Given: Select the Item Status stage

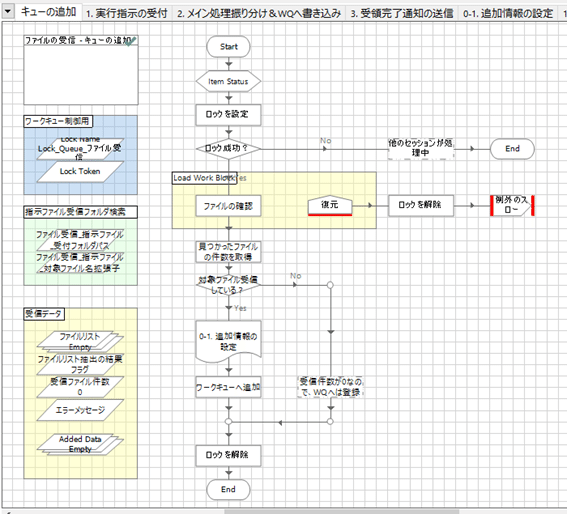Looking at the screenshot, I should point(228,81).
